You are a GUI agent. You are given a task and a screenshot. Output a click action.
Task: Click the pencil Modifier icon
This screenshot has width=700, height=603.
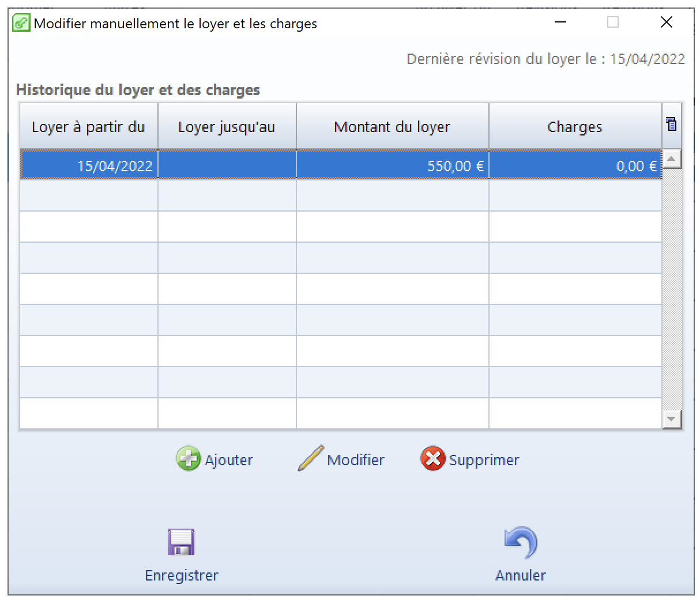tap(311, 458)
